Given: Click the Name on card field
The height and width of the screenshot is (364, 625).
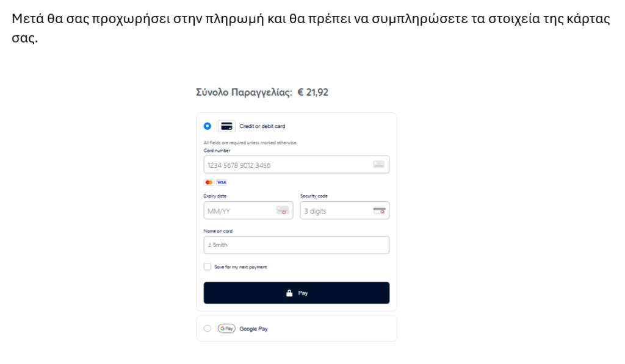Looking at the screenshot, I should [x=296, y=245].
